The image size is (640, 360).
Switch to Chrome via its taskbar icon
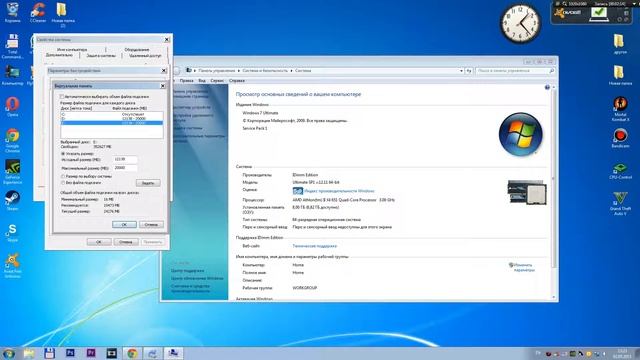click(132, 353)
